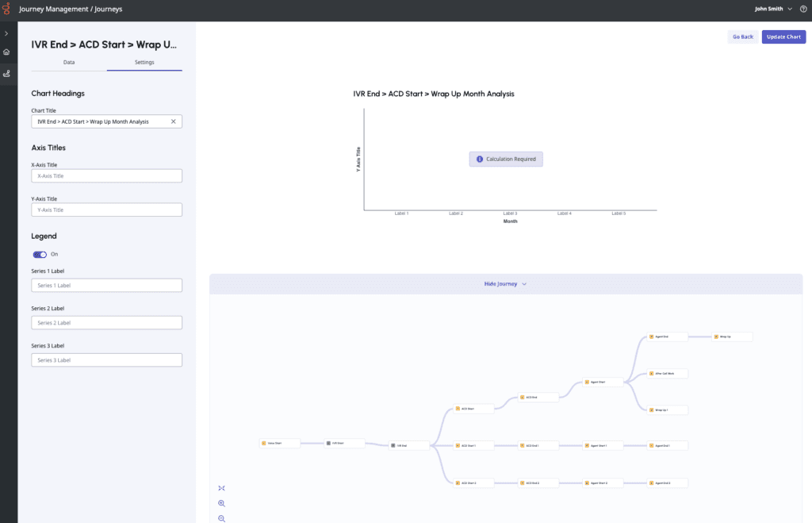Click the Calculation Required badge on the chart
Image resolution: width=812 pixels, height=523 pixels.
pyautogui.click(x=506, y=159)
